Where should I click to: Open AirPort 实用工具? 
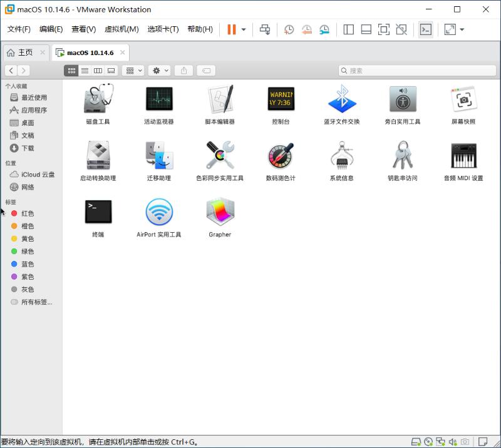[158, 213]
